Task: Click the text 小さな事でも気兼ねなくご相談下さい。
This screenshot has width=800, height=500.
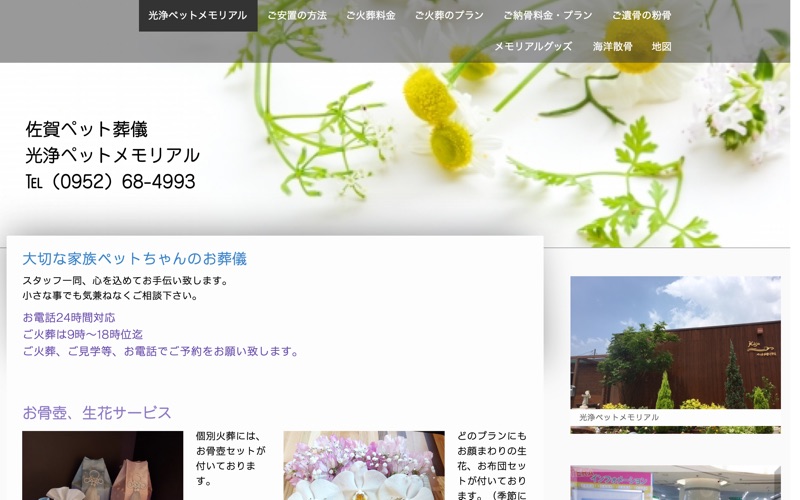Action: coord(112,295)
